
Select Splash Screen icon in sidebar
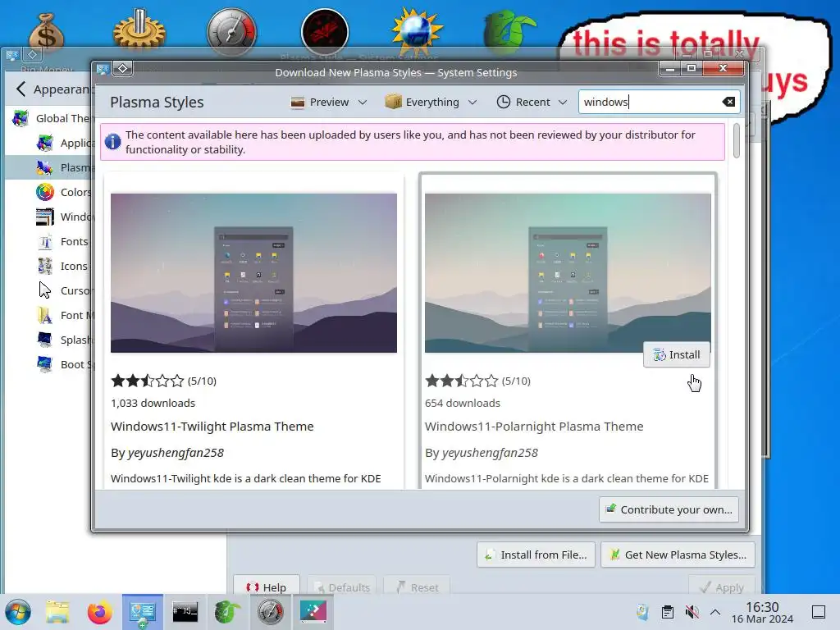point(45,340)
